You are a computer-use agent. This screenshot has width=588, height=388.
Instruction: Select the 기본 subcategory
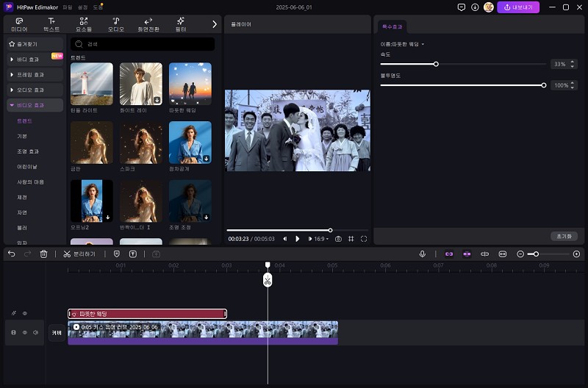22,136
